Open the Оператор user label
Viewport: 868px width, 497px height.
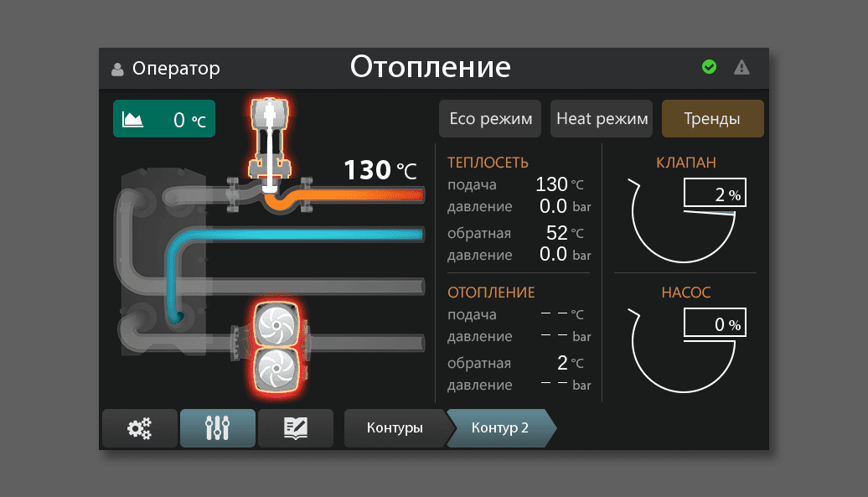pos(176,69)
